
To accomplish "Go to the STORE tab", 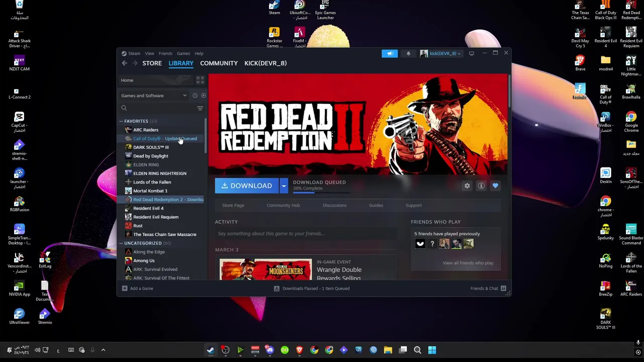I will click(152, 63).
